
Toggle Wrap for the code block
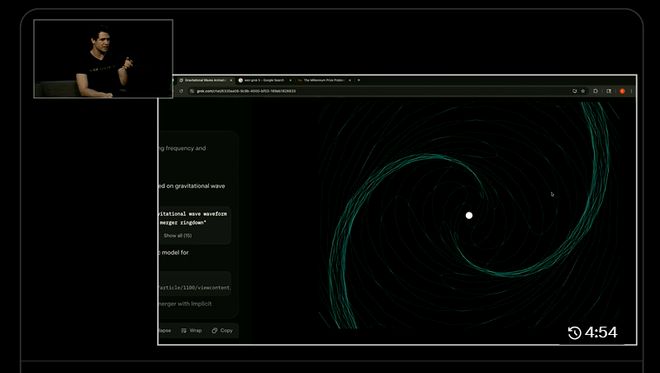[x=192, y=330]
